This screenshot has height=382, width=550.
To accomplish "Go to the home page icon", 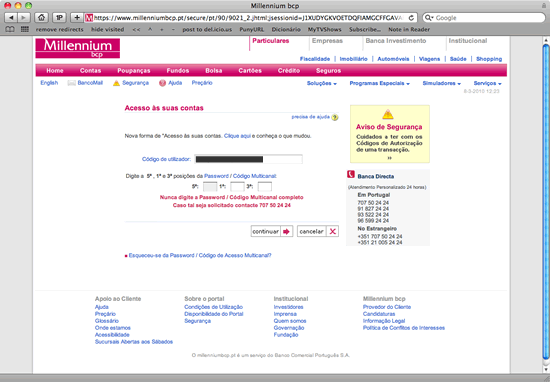I will [41, 17].
